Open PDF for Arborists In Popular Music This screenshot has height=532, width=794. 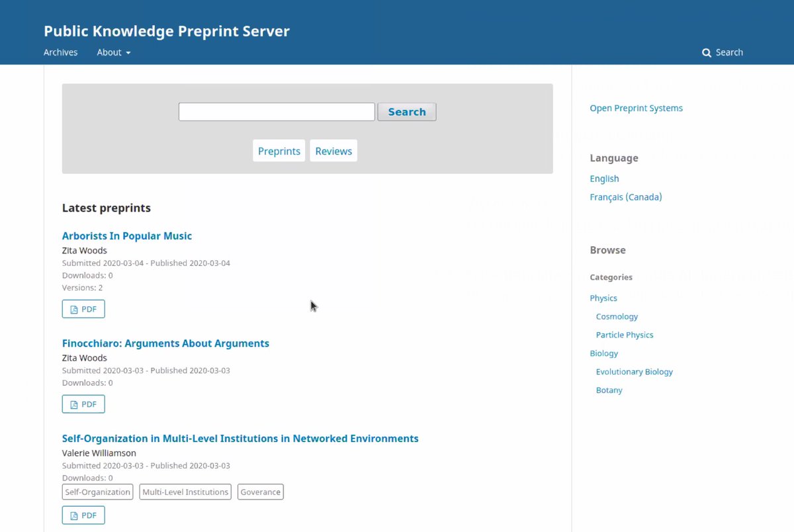click(83, 309)
